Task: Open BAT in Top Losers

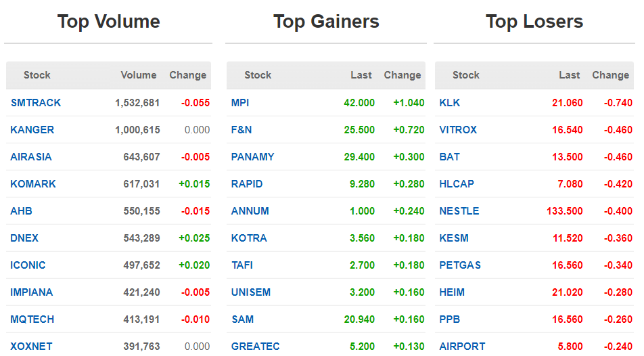Action: [x=450, y=157]
